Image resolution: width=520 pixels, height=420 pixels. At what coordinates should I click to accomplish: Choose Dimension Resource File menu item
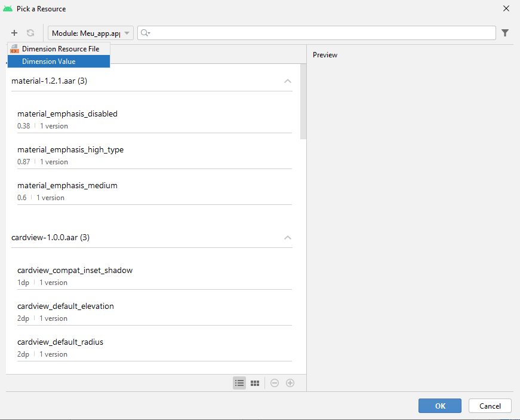60,49
